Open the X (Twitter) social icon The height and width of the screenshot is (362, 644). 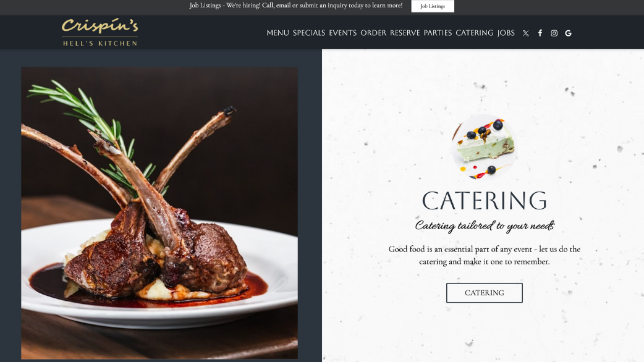click(x=526, y=33)
